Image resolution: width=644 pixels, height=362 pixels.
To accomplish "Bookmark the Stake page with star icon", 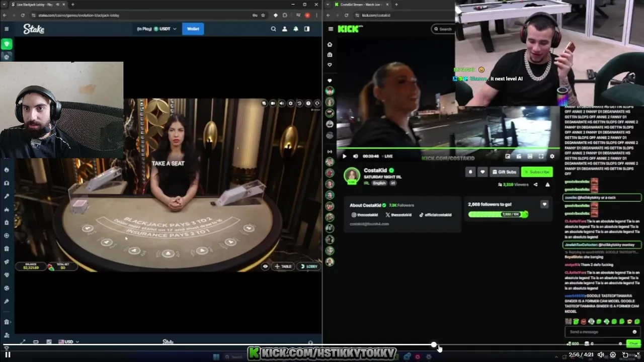I will click(263, 15).
